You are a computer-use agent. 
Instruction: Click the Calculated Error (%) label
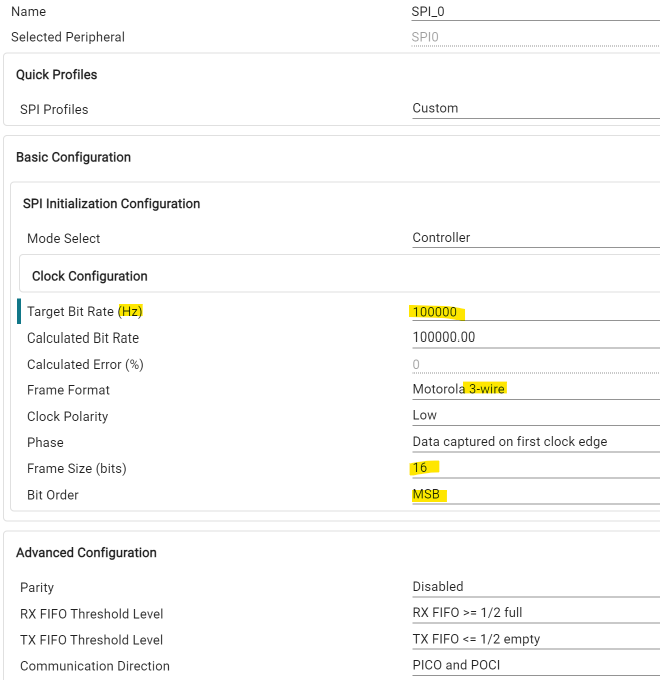[x=85, y=365]
